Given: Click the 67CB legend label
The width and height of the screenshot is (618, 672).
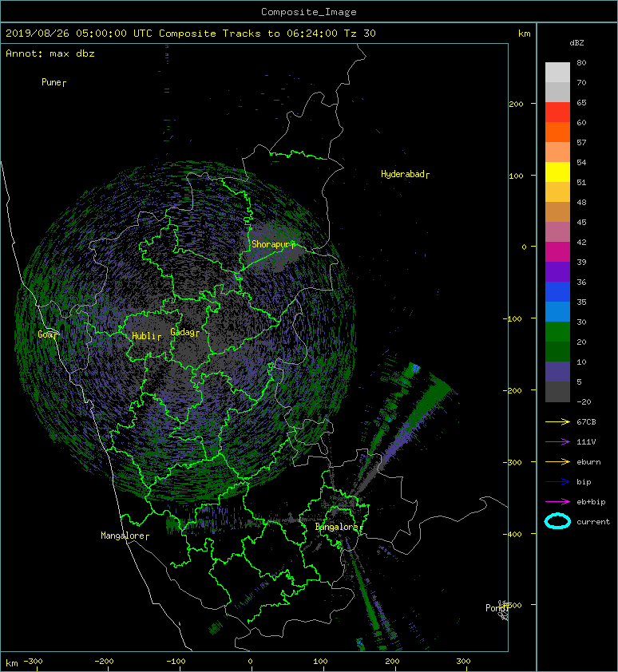Looking at the screenshot, I should (x=586, y=422).
